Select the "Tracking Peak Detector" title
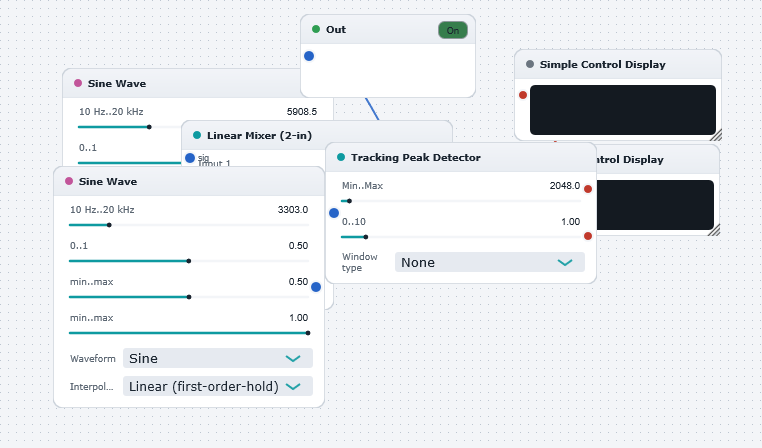 tap(416, 157)
